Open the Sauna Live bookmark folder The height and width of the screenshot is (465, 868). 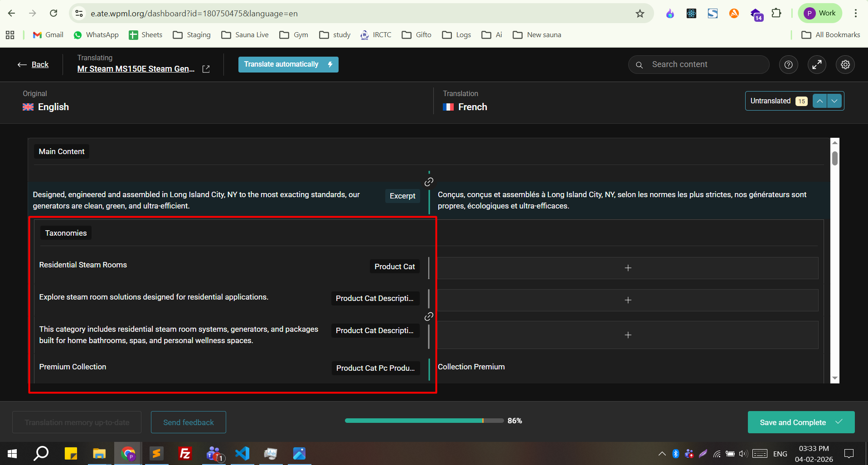point(245,35)
